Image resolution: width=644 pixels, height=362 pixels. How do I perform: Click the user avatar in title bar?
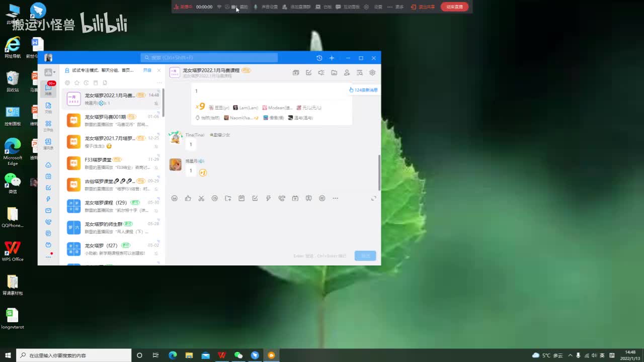pyautogui.click(x=48, y=58)
